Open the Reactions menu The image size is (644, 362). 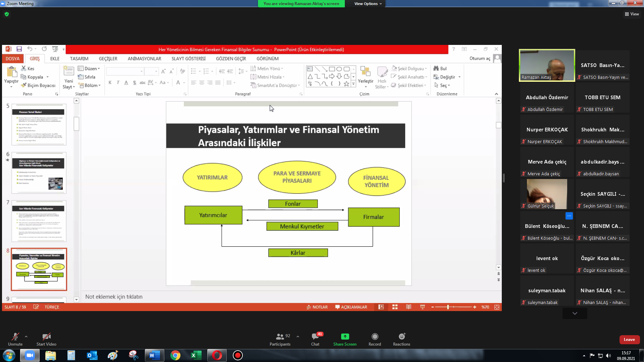[x=401, y=339]
